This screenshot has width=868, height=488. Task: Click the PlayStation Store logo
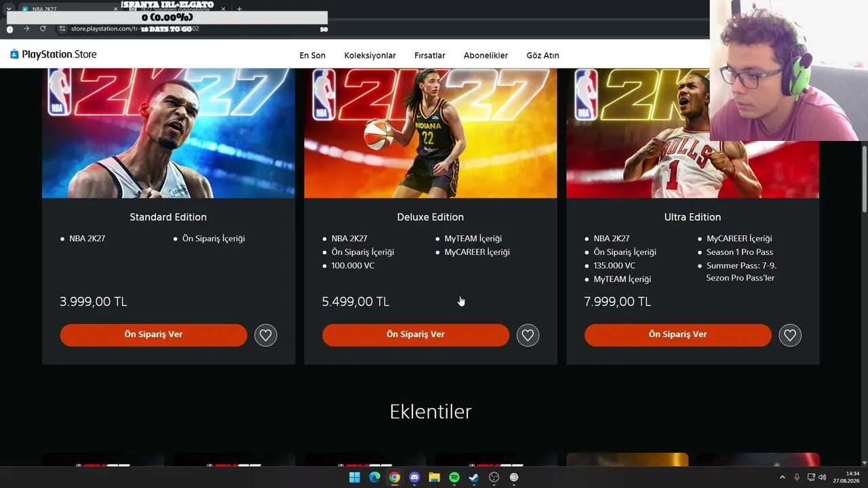coord(54,54)
